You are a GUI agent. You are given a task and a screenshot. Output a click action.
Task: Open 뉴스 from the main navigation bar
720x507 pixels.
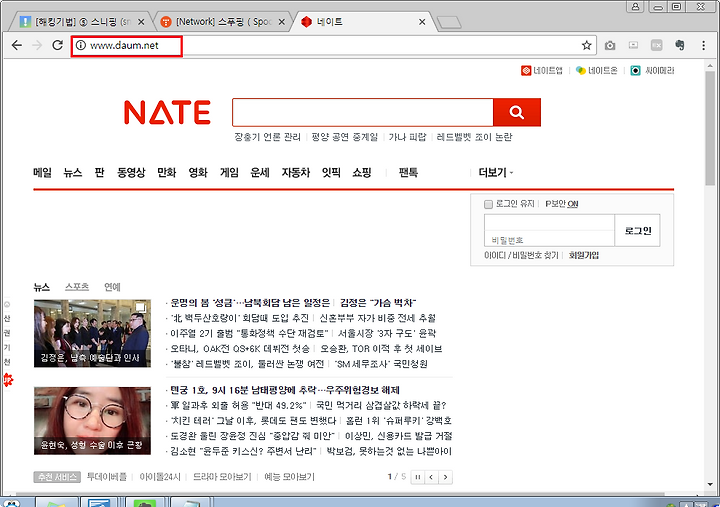click(x=73, y=173)
